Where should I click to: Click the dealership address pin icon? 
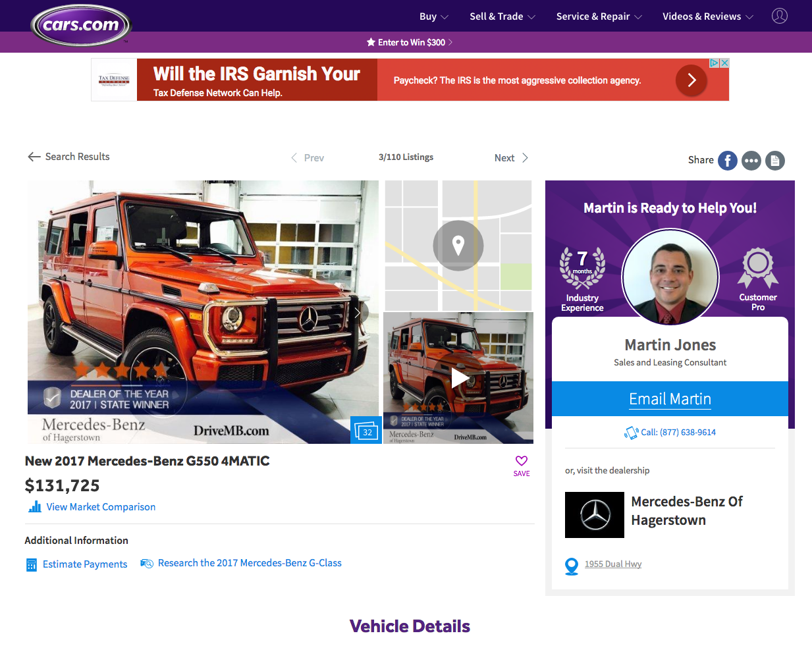(572, 566)
